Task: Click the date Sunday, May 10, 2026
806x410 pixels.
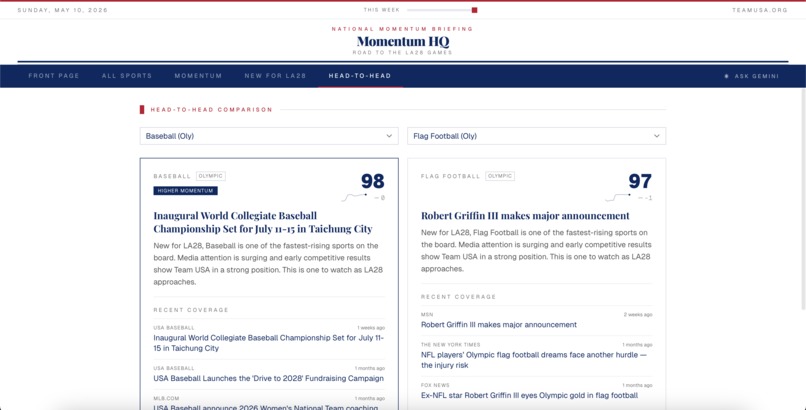Action: (x=63, y=10)
